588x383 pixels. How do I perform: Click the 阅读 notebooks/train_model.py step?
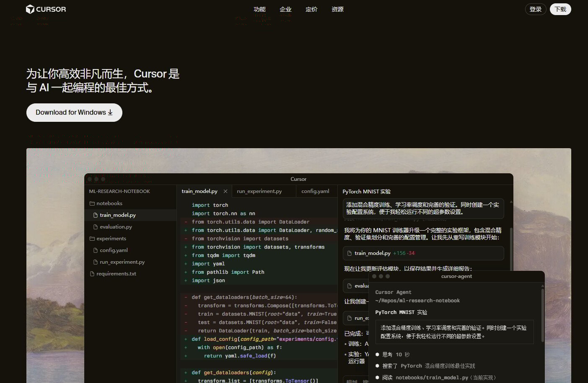436,378
